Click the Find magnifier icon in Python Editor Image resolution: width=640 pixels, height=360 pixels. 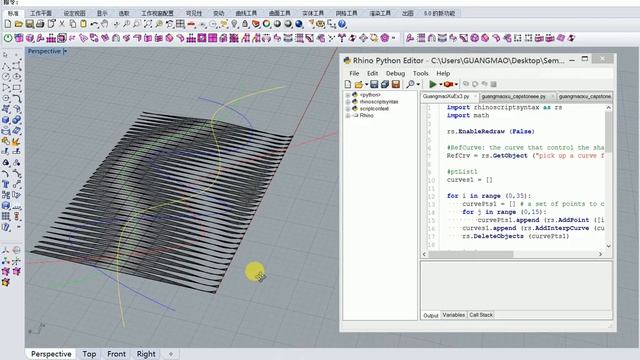click(x=410, y=84)
